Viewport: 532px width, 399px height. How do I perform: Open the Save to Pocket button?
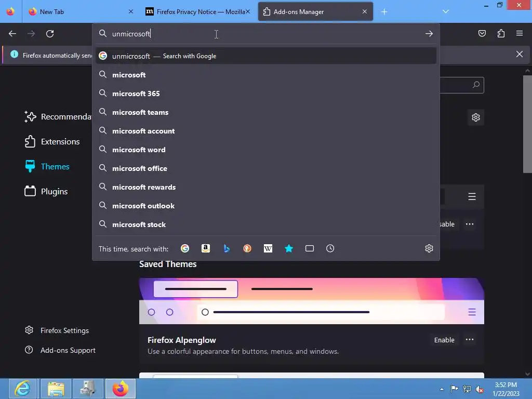point(482,33)
